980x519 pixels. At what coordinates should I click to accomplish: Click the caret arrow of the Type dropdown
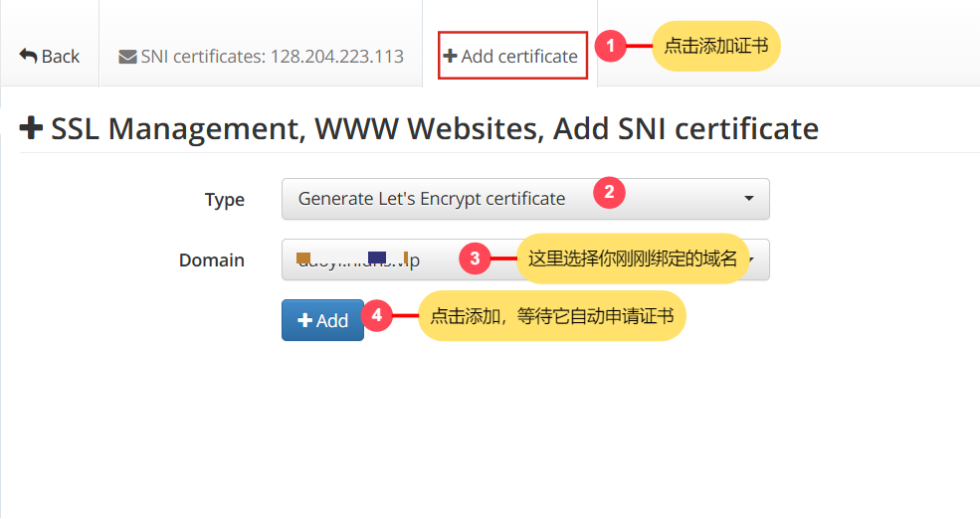point(748,199)
